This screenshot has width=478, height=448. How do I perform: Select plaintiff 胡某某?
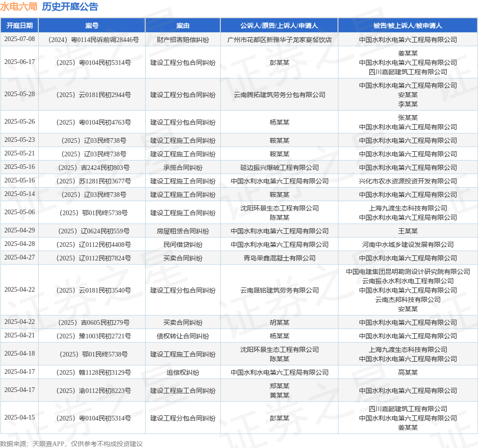pos(279,322)
